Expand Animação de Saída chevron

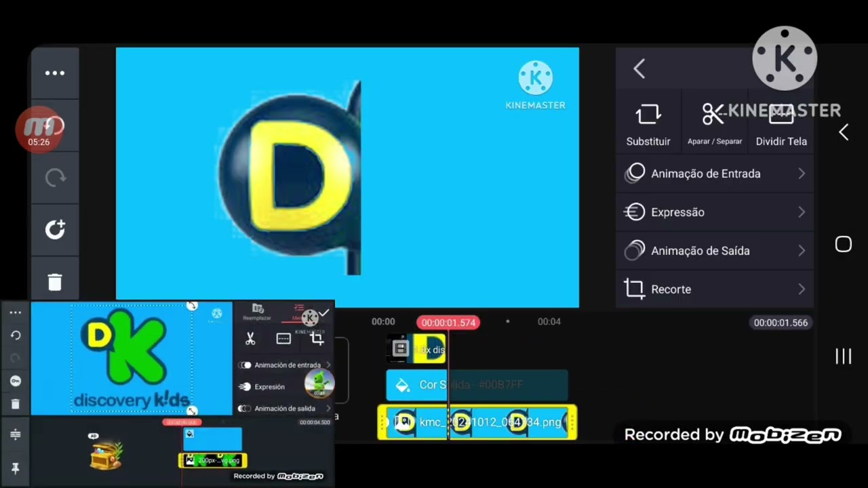coord(802,251)
